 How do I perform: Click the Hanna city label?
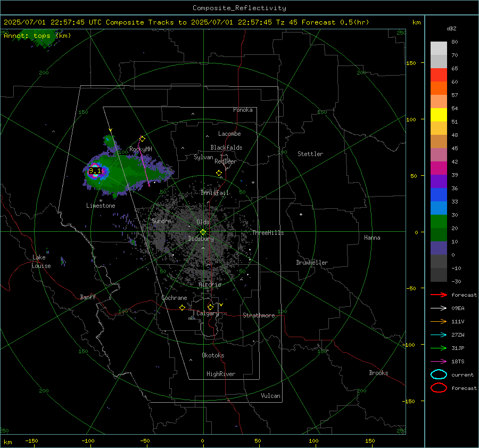(372, 238)
